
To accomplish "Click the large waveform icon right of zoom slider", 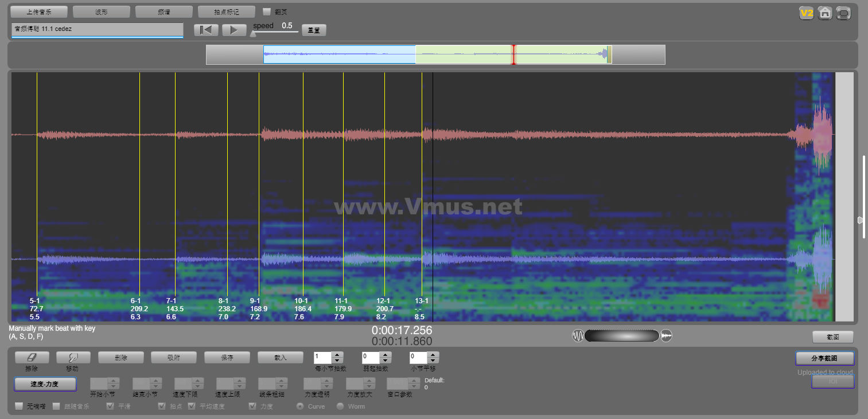I will [666, 336].
